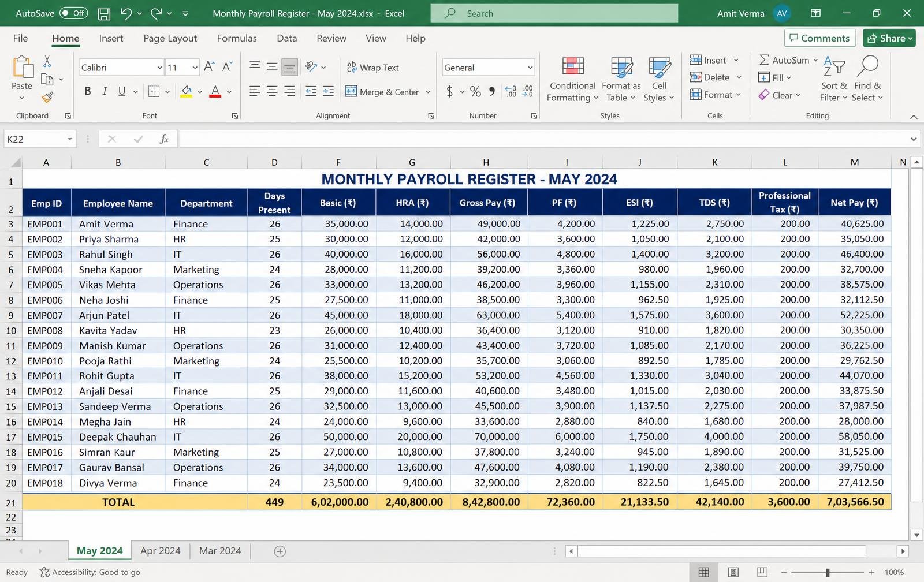Viewport: 924px width, 582px height.
Task: Increase decimal places
Action: pos(511,91)
